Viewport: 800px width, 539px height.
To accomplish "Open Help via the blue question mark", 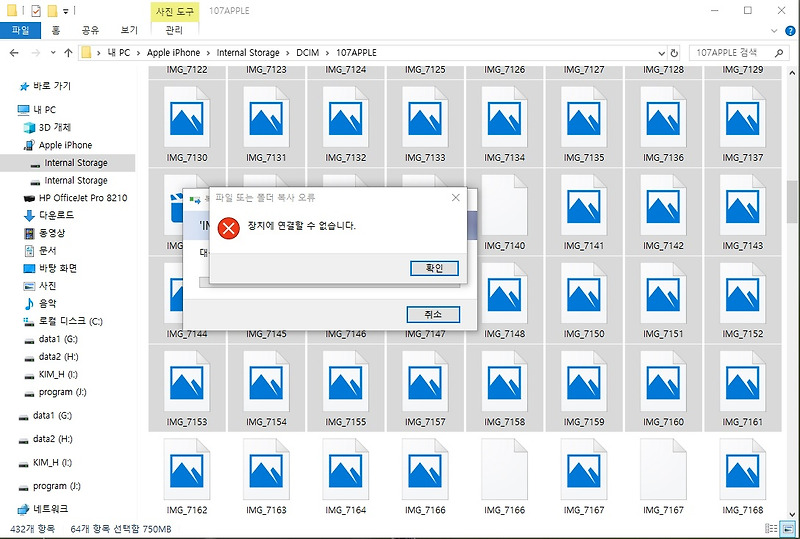I will point(790,31).
